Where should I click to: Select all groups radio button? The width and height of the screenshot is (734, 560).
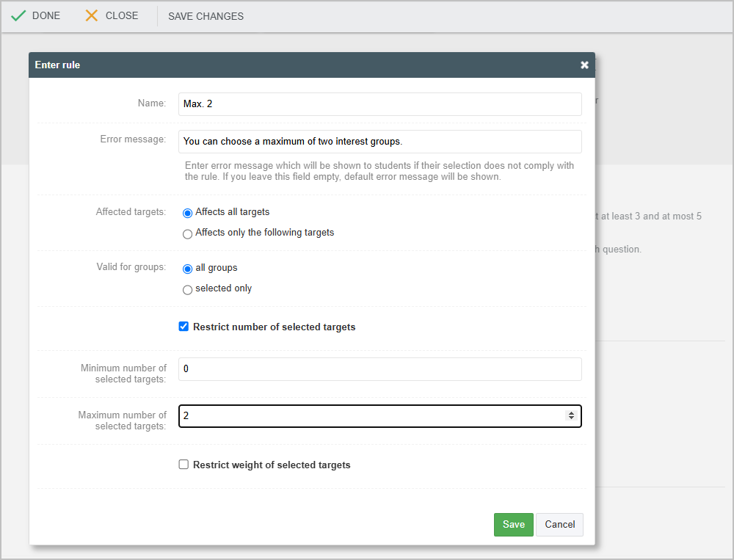click(x=188, y=269)
